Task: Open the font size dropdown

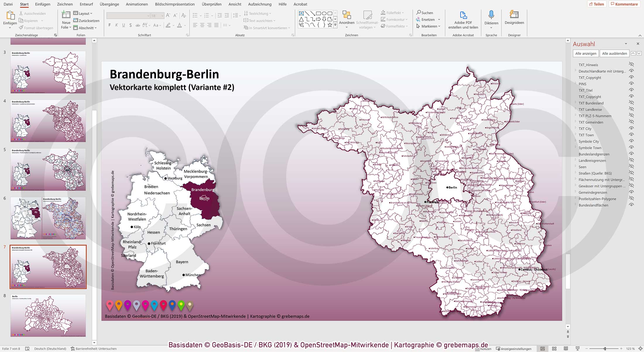Action: point(162,16)
